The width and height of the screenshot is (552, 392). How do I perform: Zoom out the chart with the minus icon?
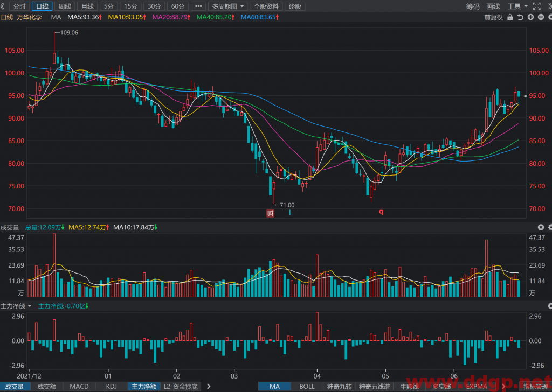tap(541, 17)
